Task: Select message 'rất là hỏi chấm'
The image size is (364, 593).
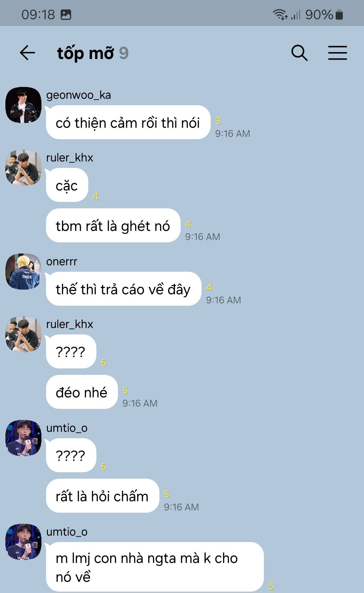Action: coord(102,496)
